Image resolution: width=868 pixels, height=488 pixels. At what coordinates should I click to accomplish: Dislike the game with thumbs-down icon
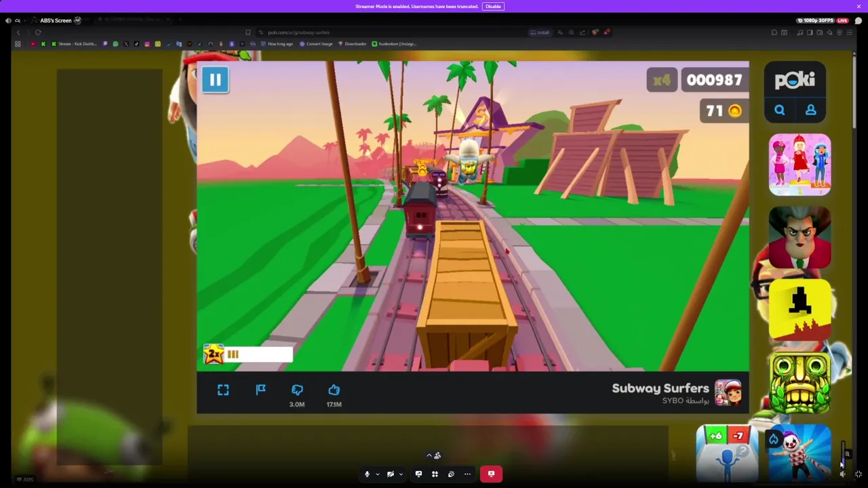tap(297, 390)
